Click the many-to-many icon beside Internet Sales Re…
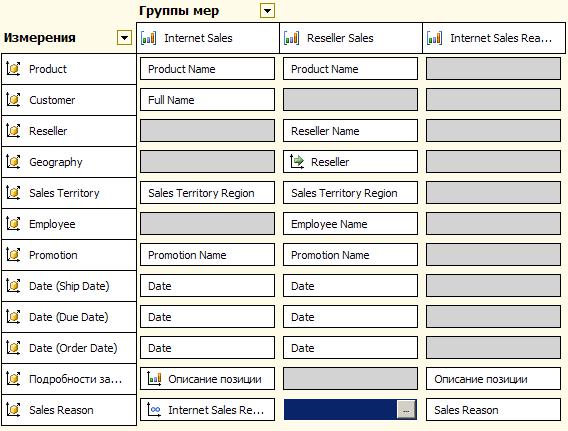 154,410
